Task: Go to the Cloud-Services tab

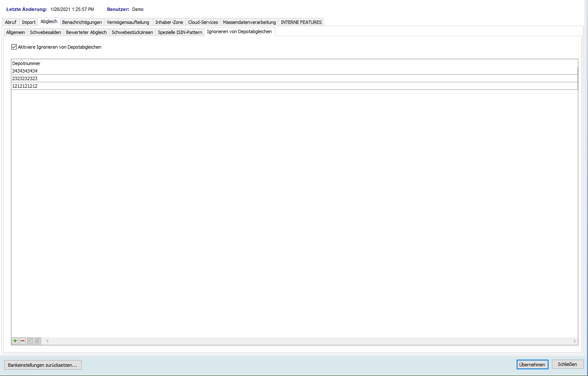Action: coord(203,22)
